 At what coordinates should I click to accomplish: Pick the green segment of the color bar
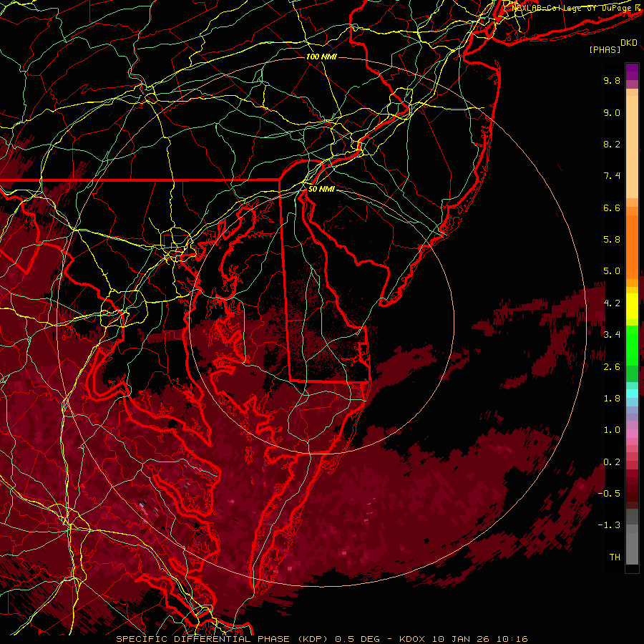(x=632, y=345)
